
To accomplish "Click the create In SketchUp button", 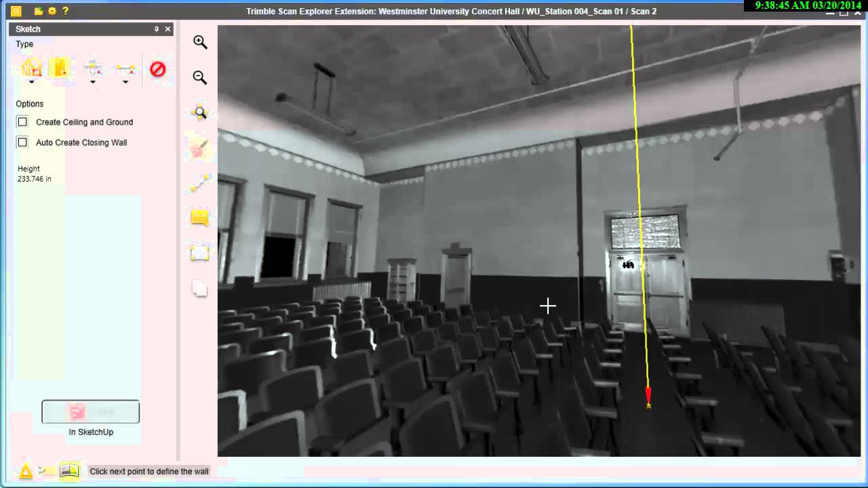I will point(91,412).
